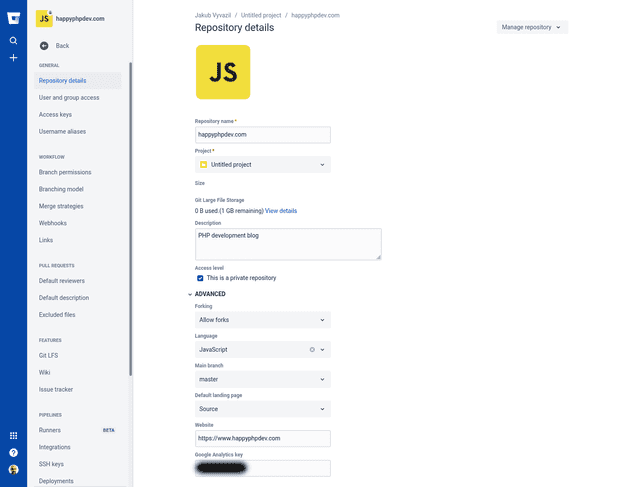Viewport: 630px width, 487px height.
Task: Select Repository details in sidebar
Action: [x=78, y=81]
